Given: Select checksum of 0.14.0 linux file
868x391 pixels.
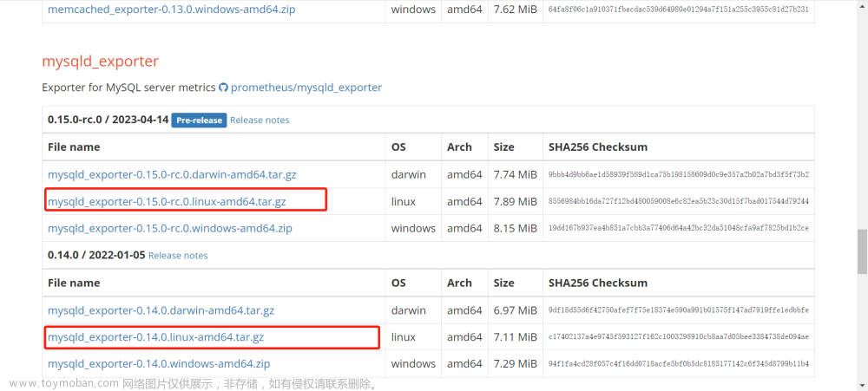Looking at the screenshot, I should (679, 336).
